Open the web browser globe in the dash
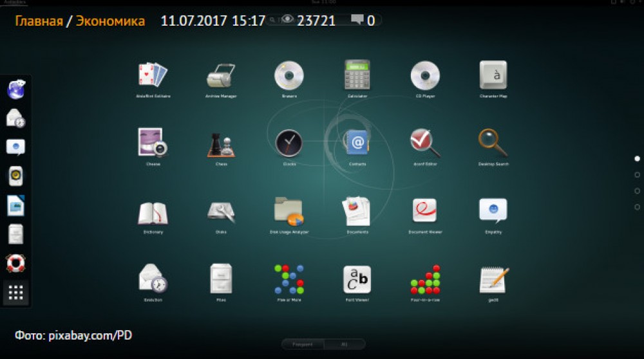Screen dimensions: 644x359 point(16,89)
